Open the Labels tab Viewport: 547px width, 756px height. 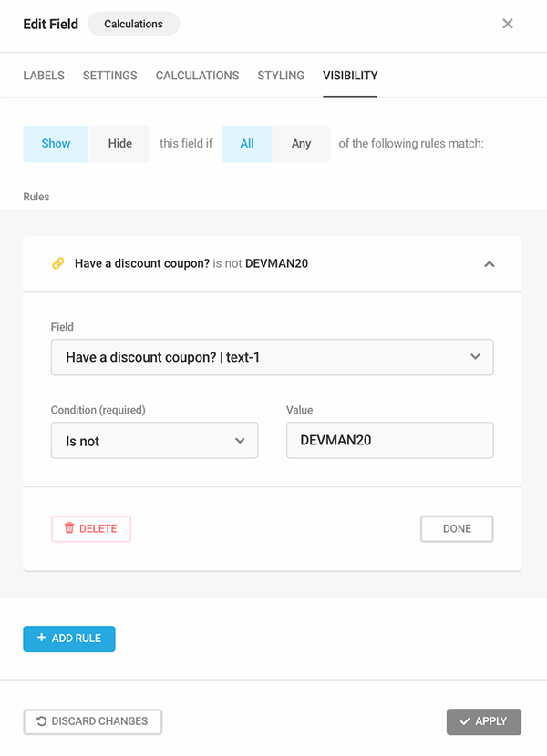pos(44,76)
